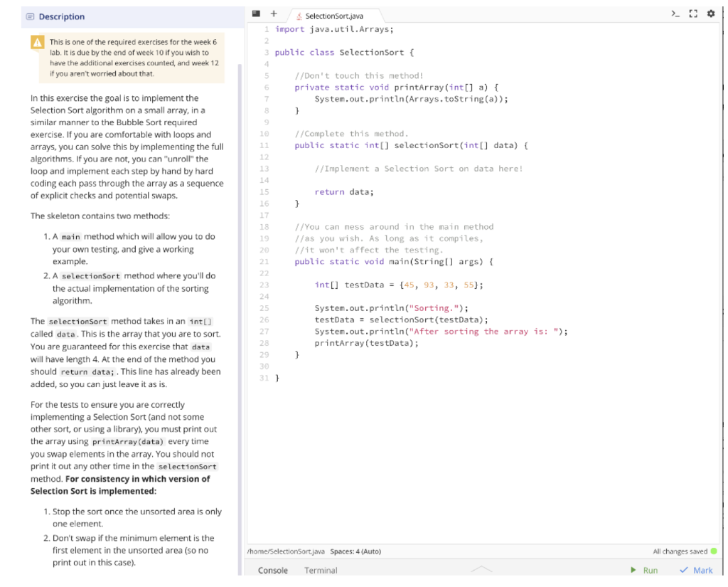Image resolution: width=728 pixels, height=587 pixels.
Task: Click the 'All changes saved' status text
Action: click(680, 551)
